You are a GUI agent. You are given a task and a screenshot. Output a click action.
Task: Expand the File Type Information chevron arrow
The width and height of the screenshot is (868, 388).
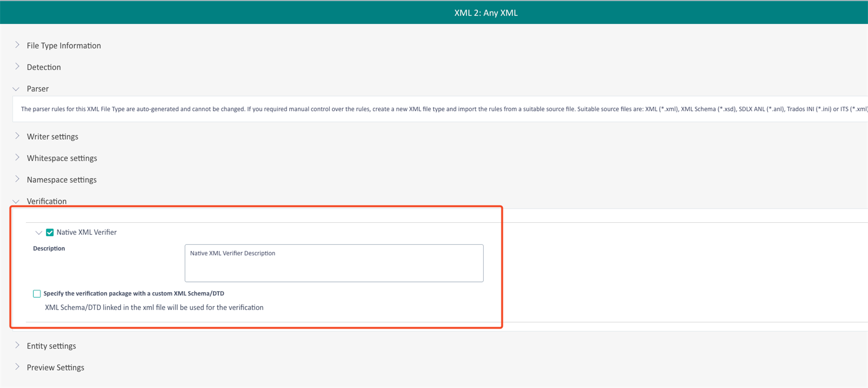(x=17, y=45)
